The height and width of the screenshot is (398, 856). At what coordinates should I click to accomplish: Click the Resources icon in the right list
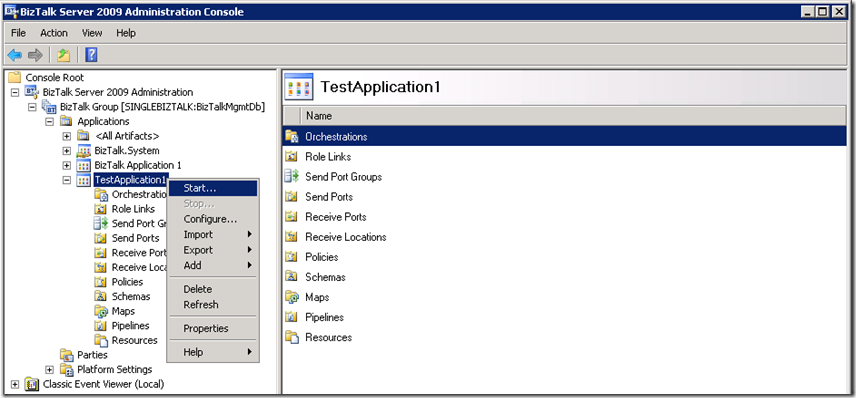point(292,337)
